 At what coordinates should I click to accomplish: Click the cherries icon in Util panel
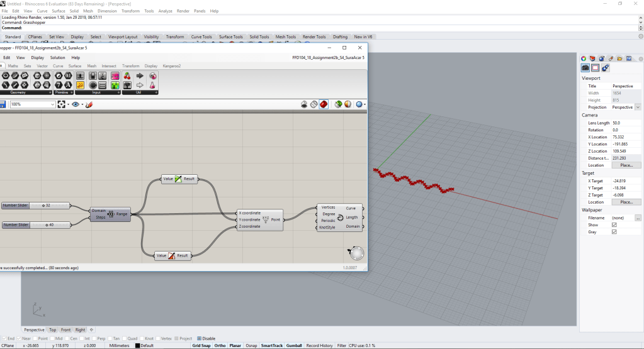click(127, 75)
